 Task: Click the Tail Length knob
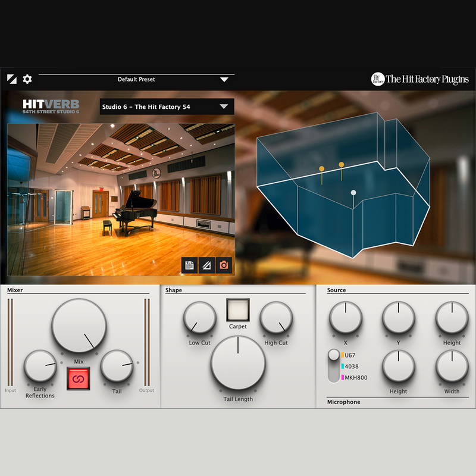coord(238,362)
